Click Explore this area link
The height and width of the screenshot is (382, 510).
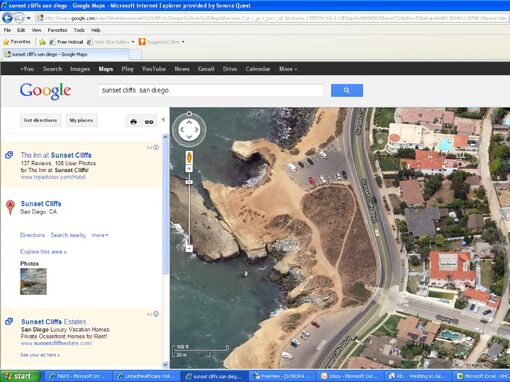tap(43, 252)
